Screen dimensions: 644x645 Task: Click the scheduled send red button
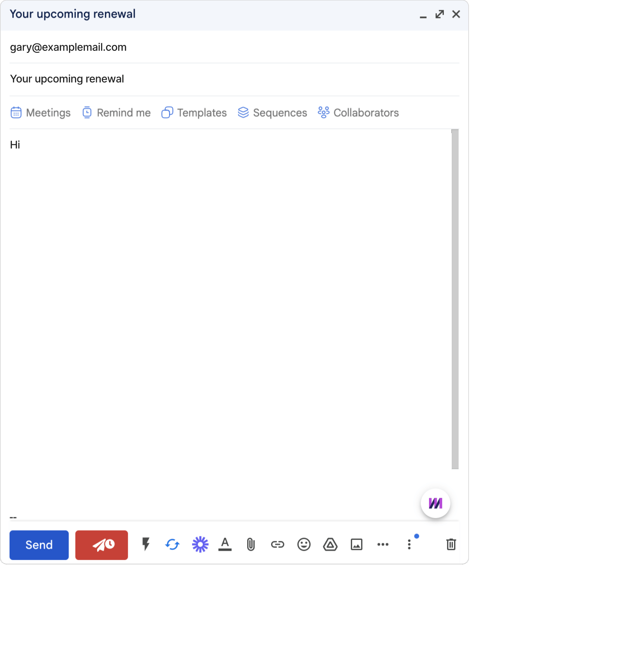tap(101, 544)
